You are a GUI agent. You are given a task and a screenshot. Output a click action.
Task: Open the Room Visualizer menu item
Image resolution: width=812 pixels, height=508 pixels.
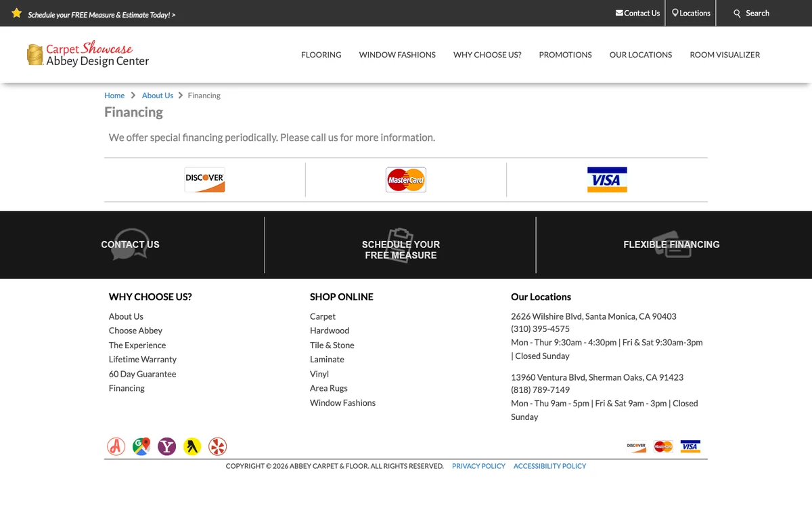(x=725, y=55)
